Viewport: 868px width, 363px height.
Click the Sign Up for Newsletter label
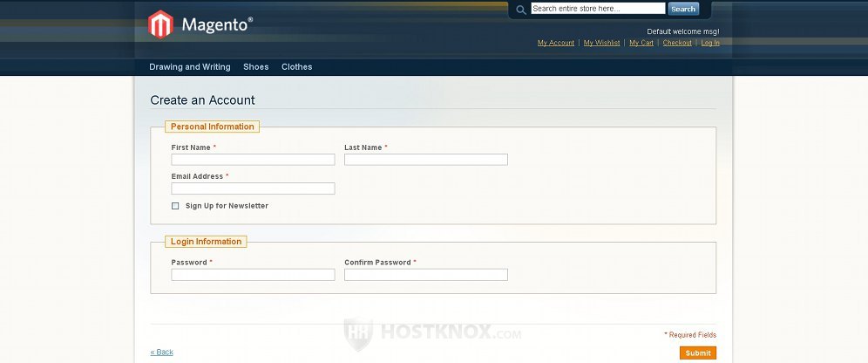(227, 206)
